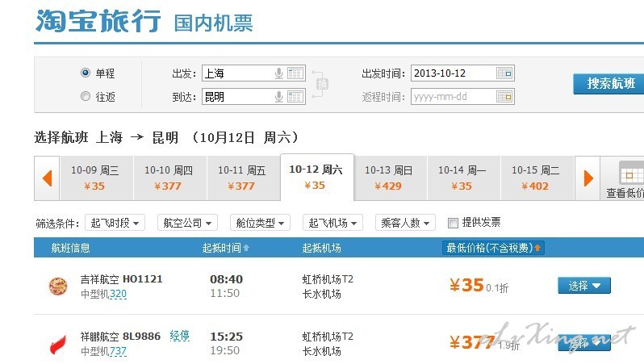
Task: Click the microphone icon in arrival field
Action: 279,97
